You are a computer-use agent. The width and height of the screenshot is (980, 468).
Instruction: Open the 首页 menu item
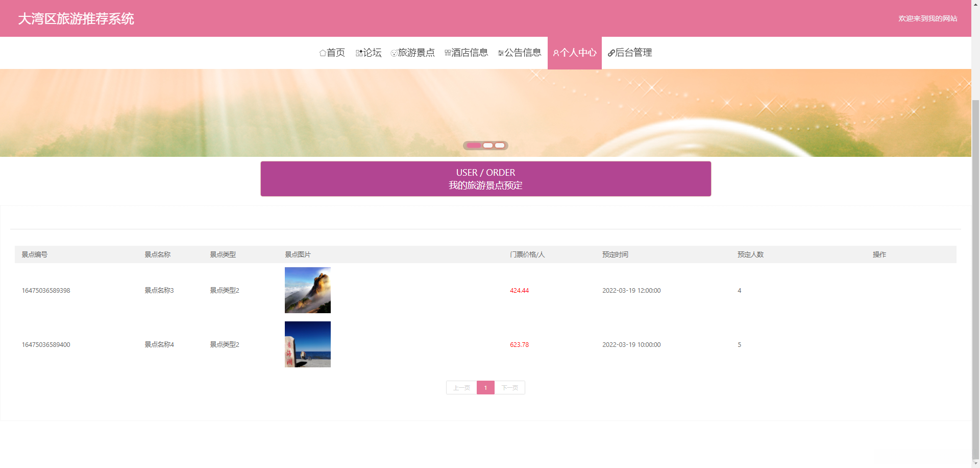click(332, 53)
